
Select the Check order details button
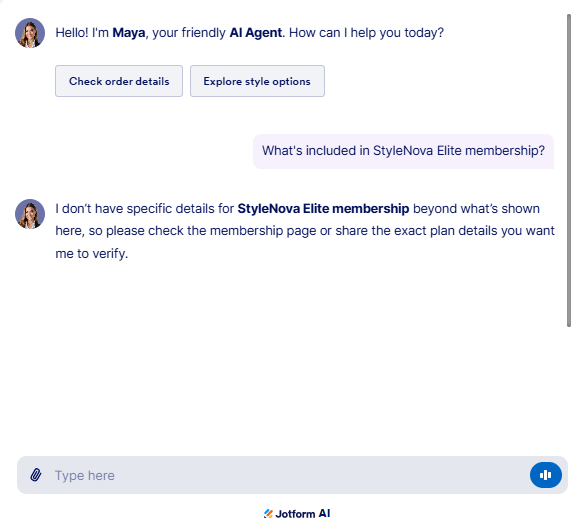click(119, 81)
